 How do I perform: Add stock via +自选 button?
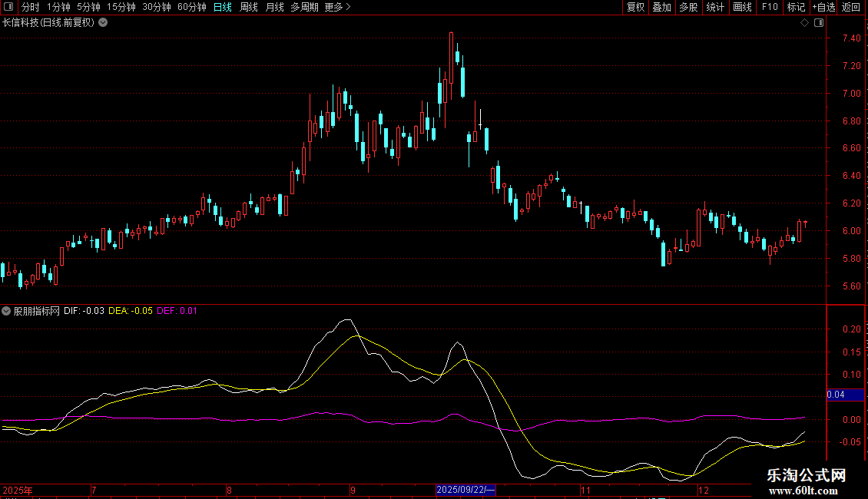click(x=823, y=7)
